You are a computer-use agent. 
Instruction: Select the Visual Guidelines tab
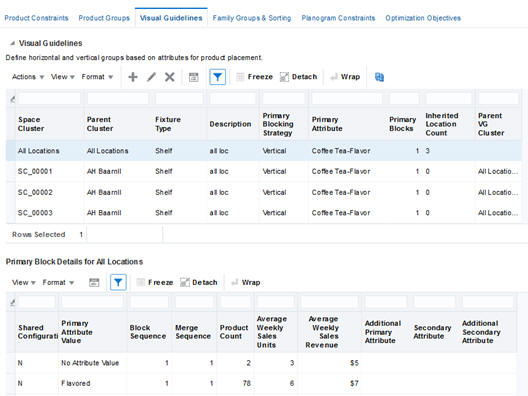coord(171,18)
